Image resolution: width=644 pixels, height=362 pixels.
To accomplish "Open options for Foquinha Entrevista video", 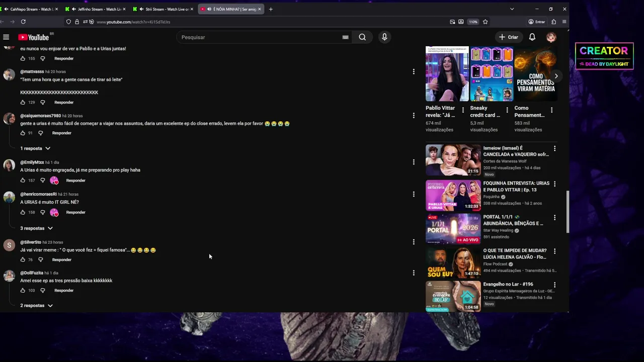I will pyautogui.click(x=554, y=184).
